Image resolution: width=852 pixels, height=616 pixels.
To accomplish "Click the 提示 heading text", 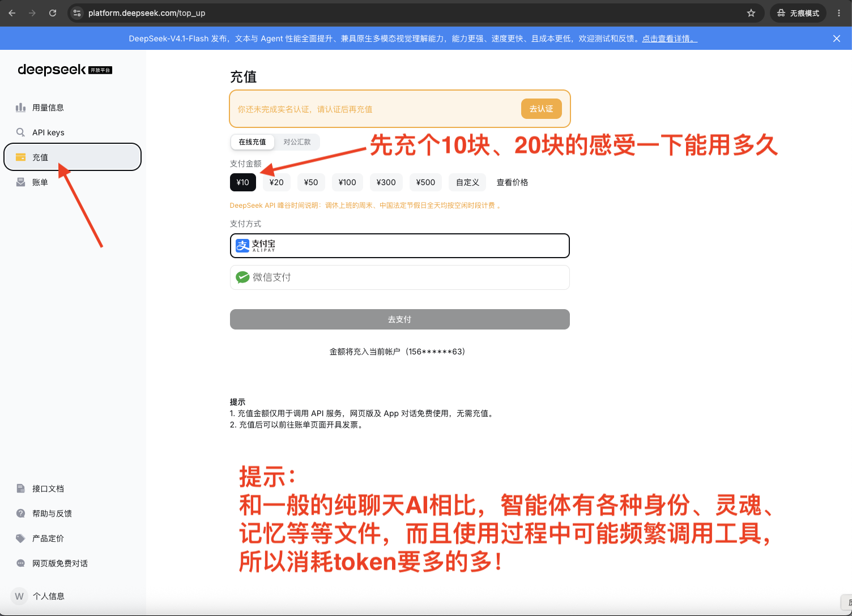I will tap(237, 402).
